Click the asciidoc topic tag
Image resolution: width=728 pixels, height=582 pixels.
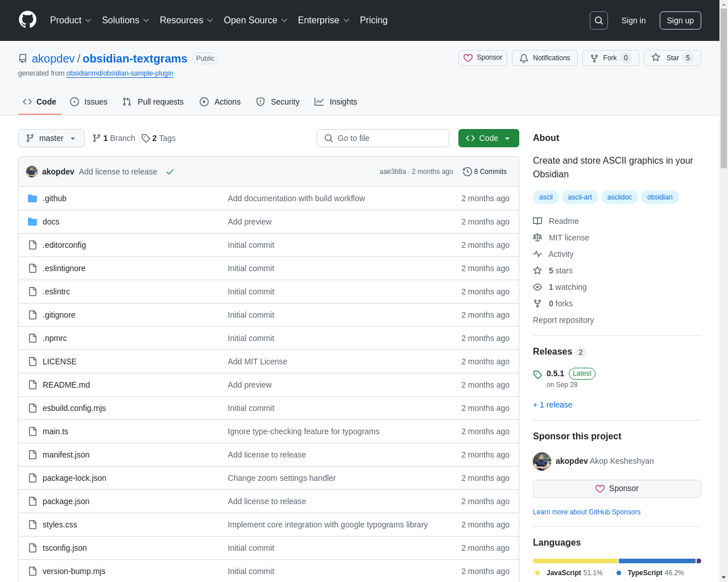tap(619, 197)
